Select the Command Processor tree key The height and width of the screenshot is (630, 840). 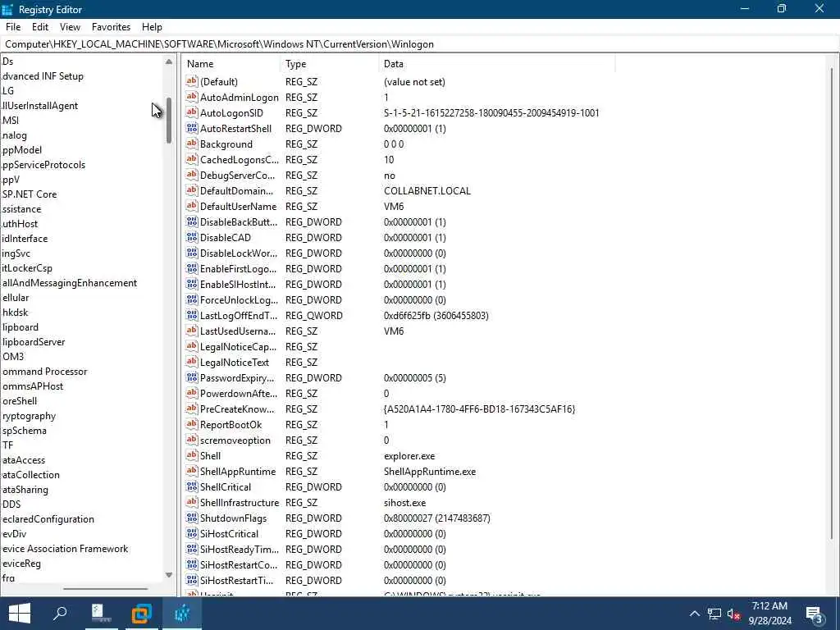point(44,372)
